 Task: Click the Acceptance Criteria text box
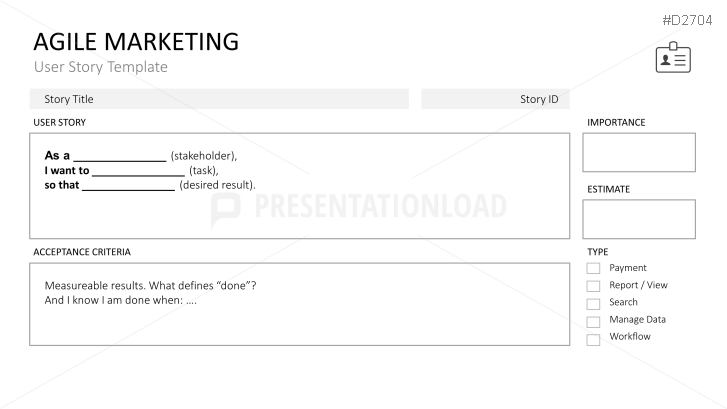point(300,304)
